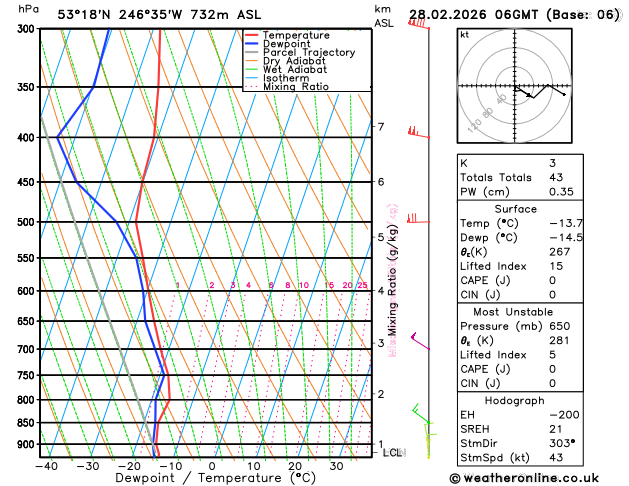Click the 'Pressure (mb)' value 650
Image resolution: width=629 pixels, height=486 pixels.
pyautogui.click(x=560, y=326)
